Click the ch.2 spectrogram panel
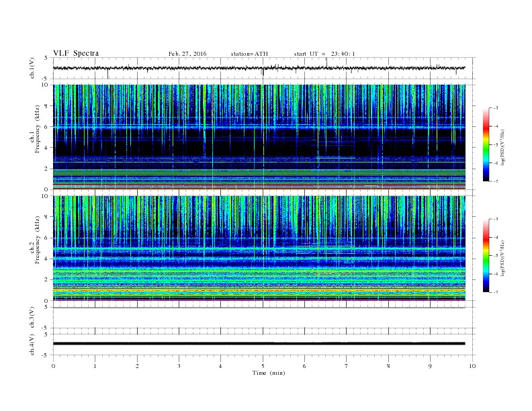The image size is (532, 411). tap(259, 248)
